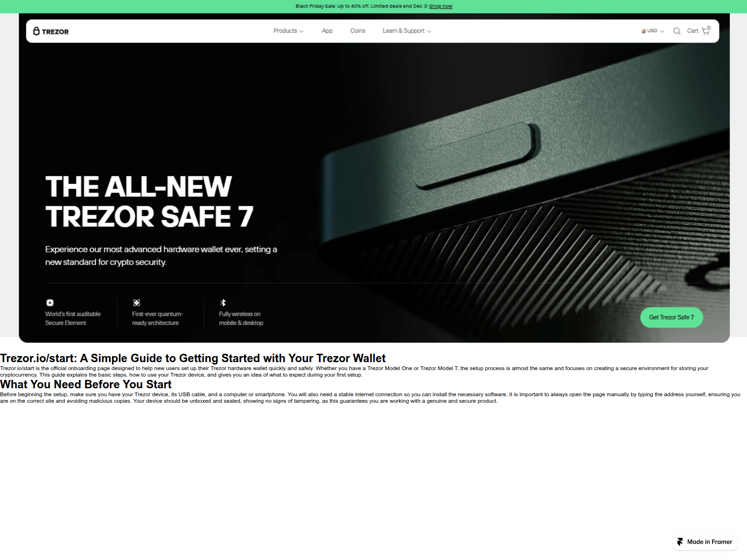Open the shopping cart icon
Screen dimensions: 747x560
pos(706,30)
